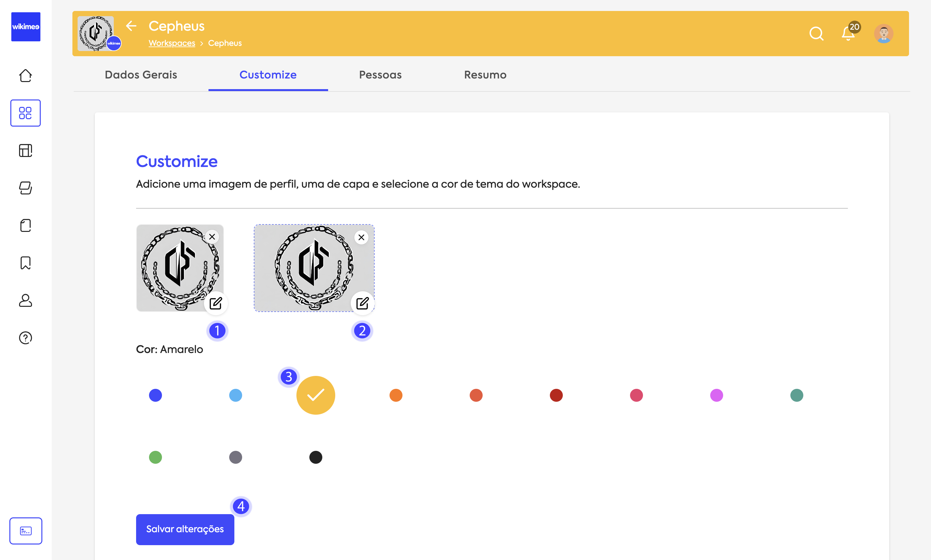Screen dimensions: 931x560
Task: Switch to the Dados Gerais tab
Action: [141, 75]
